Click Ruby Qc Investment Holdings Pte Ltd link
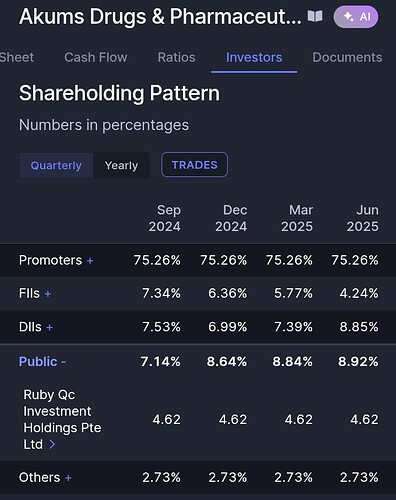The image size is (396, 500). pyautogui.click(x=62, y=419)
